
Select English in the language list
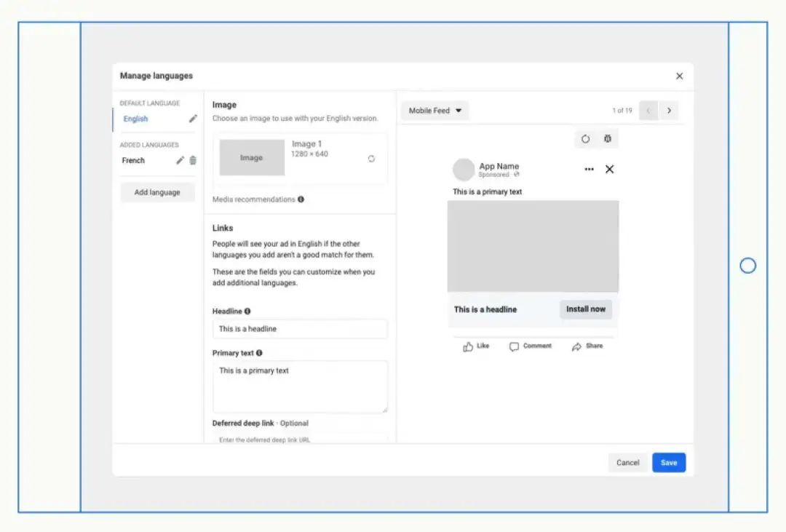coord(135,119)
